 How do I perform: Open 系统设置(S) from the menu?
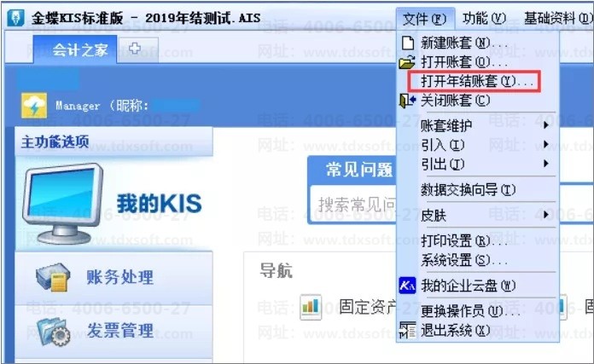(464, 260)
